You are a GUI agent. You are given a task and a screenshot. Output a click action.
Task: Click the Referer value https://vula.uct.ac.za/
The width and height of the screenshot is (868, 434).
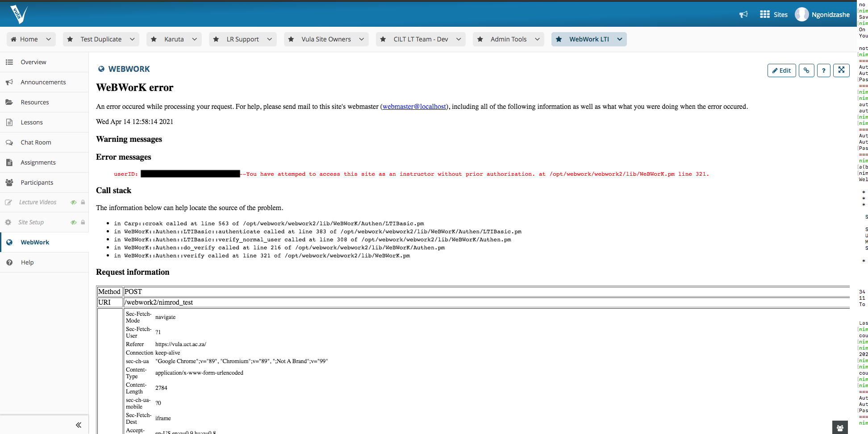point(181,344)
